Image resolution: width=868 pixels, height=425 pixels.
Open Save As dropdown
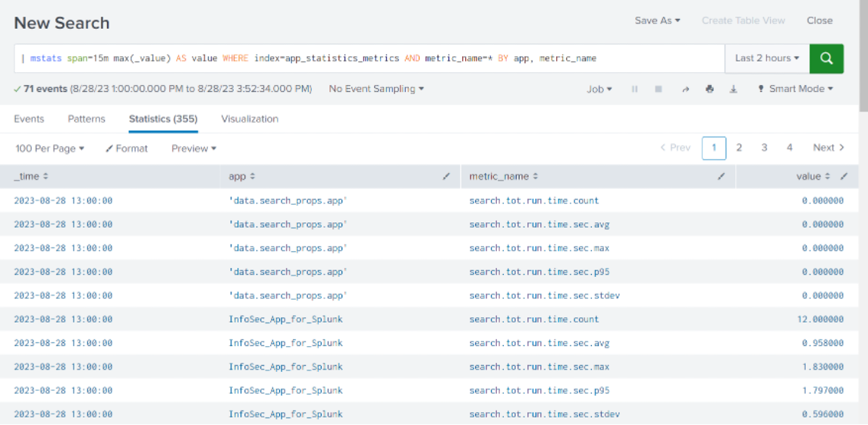[x=657, y=20]
